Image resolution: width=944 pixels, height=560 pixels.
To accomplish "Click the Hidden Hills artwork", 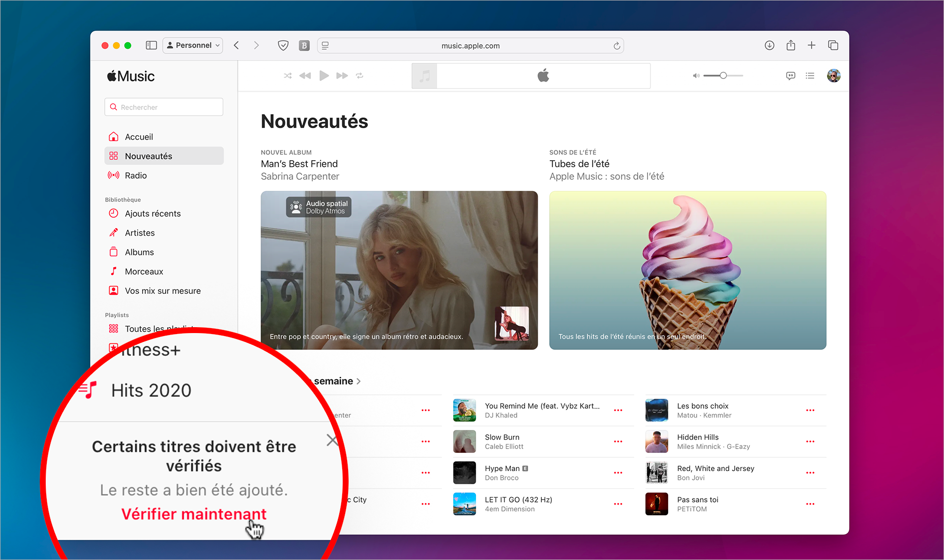I will [x=657, y=442].
